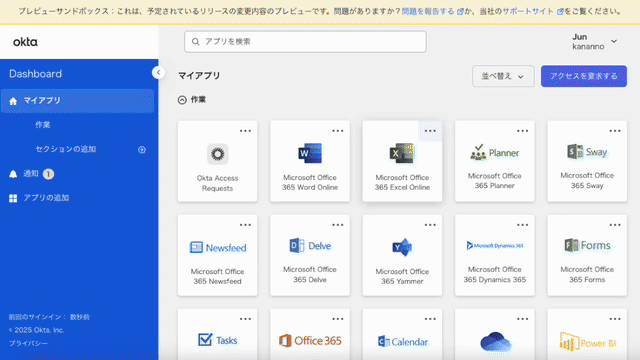
Task: Click the okta logo
Action: tap(25, 42)
